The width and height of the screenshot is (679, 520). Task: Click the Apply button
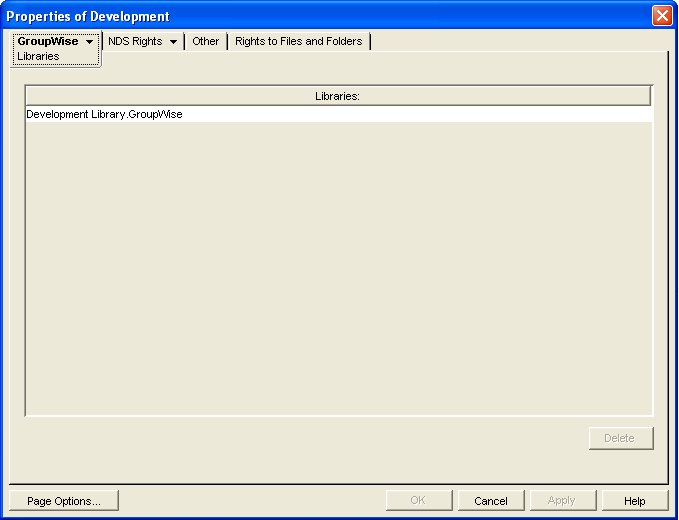coord(563,501)
